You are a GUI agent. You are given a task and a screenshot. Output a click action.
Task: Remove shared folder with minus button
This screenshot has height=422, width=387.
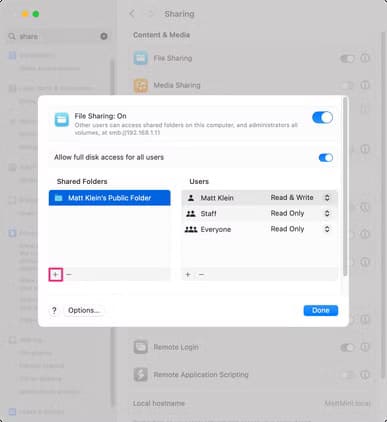(x=69, y=275)
